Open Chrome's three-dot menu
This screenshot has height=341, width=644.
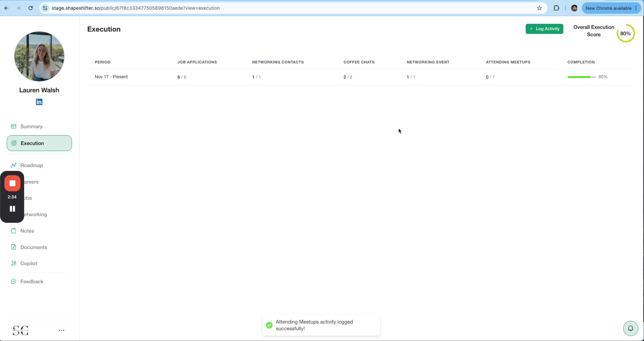[636, 8]
